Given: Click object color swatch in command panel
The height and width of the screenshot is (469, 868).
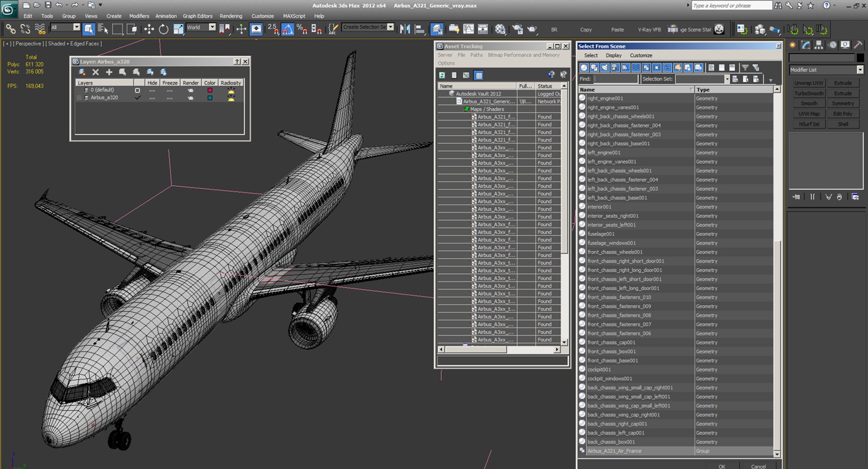Looking at the screenshot, I should (860, 58).
